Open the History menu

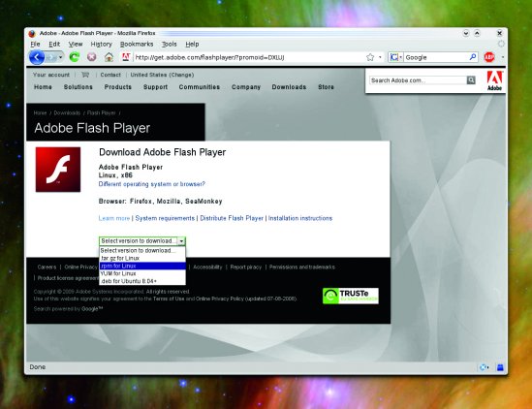pyautogui.click(x=101, y=45)
